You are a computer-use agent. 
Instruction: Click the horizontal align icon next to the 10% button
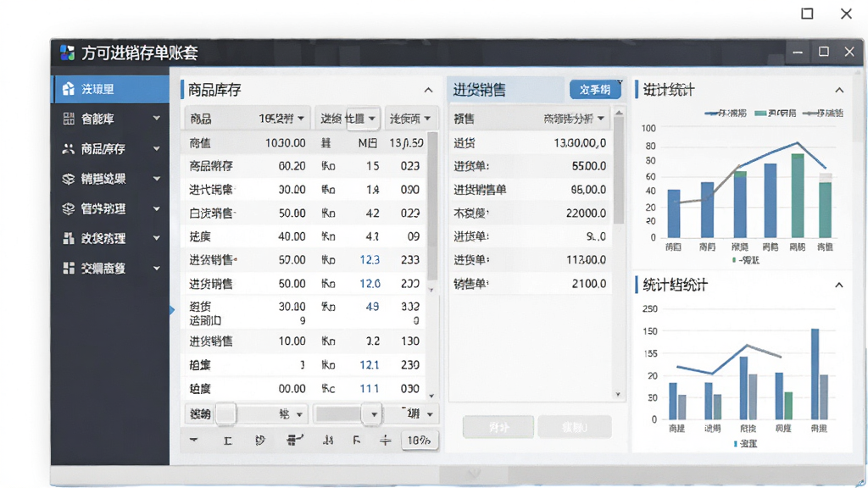pyautogui.click(x=386, y=441)
